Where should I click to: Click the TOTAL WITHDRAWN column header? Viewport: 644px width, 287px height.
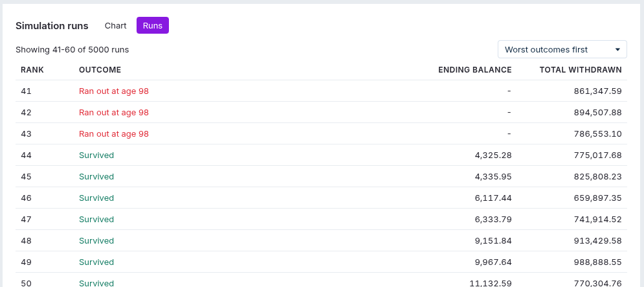click(581, 70)
